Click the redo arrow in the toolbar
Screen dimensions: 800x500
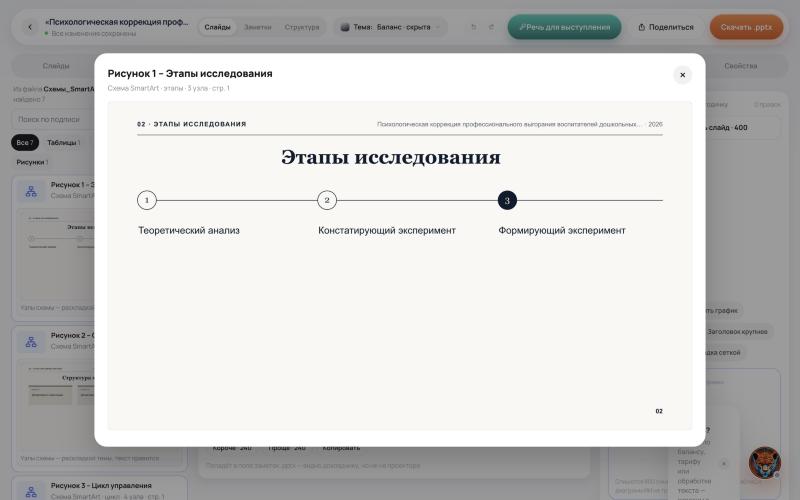pos(491,27)
